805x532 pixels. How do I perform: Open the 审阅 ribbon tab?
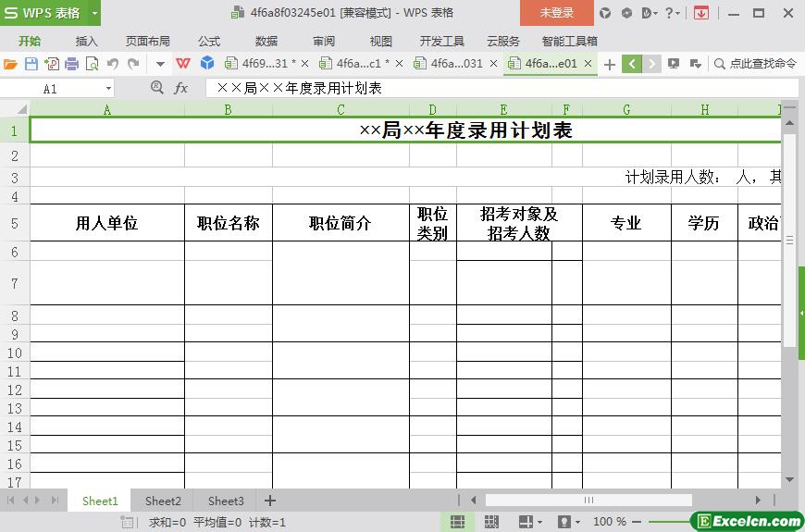coord(324,41)
